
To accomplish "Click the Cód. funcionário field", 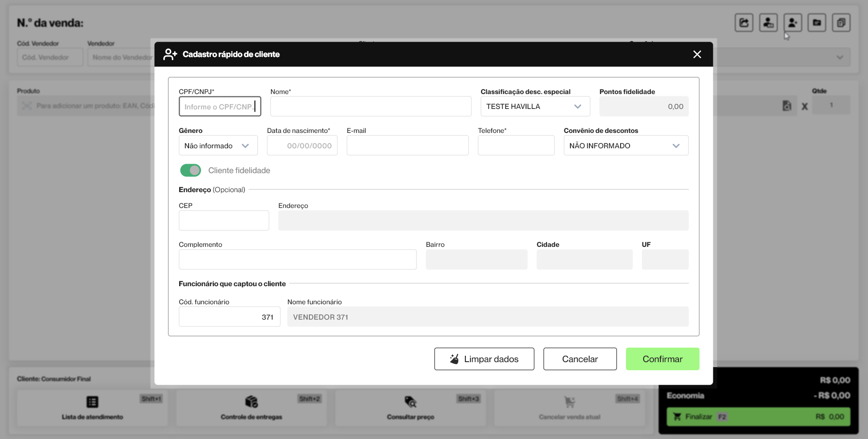I will pyautogui.click(x=229, y=317).
